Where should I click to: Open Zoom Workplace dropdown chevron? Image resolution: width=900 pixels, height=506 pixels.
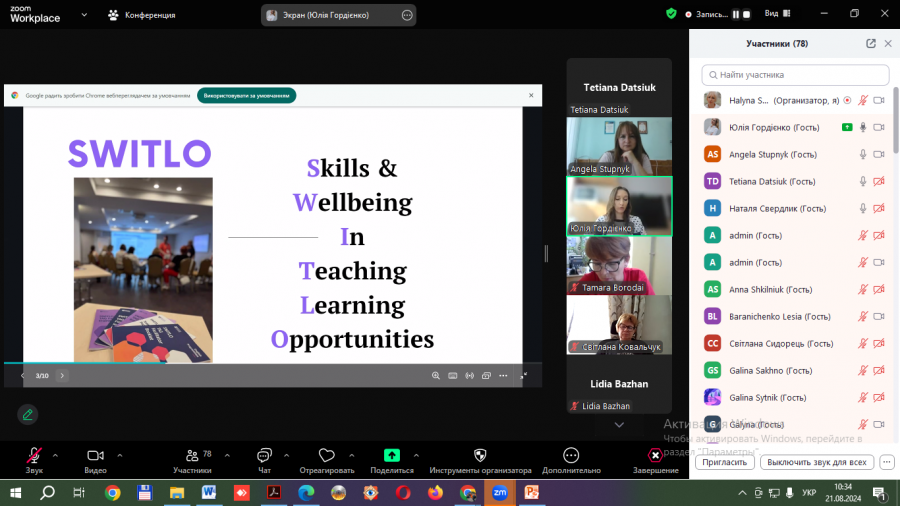[x=84, y=15]
